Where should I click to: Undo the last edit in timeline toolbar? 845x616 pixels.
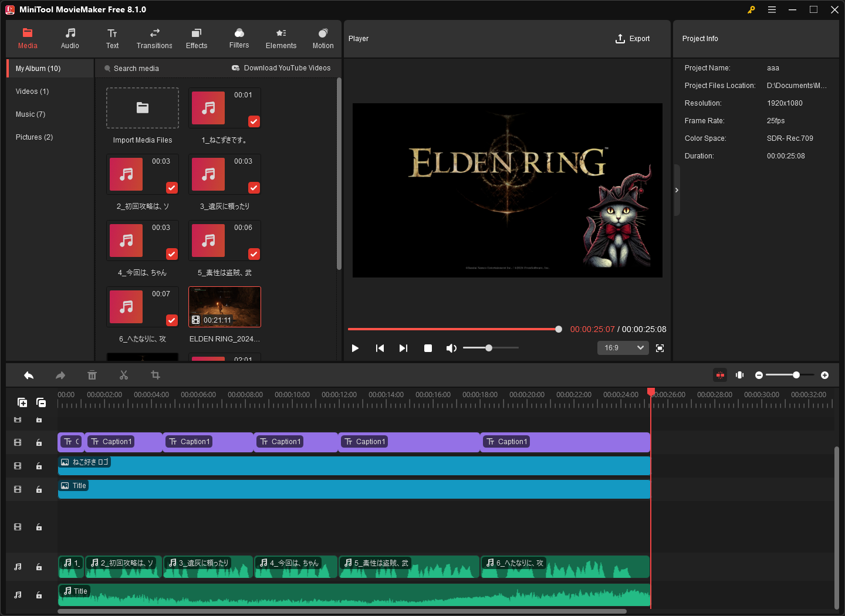click(29, 375)
